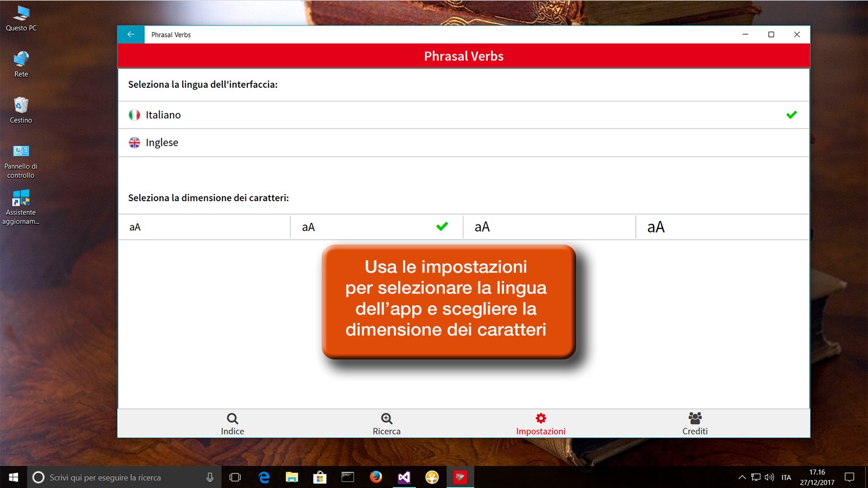This screenshot has width=868, height=488.
Task: Open the clock showing 17.16
Action: [817, 477]
